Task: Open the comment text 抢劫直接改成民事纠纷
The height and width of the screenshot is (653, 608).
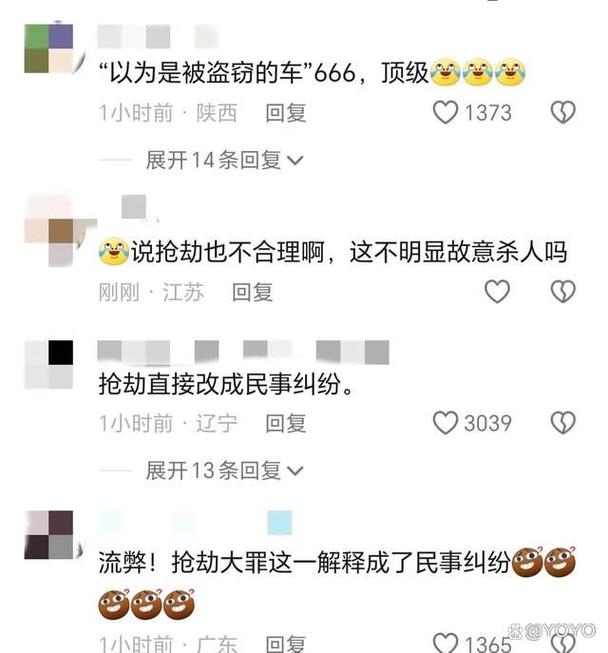Action: (x=226, y=384)
